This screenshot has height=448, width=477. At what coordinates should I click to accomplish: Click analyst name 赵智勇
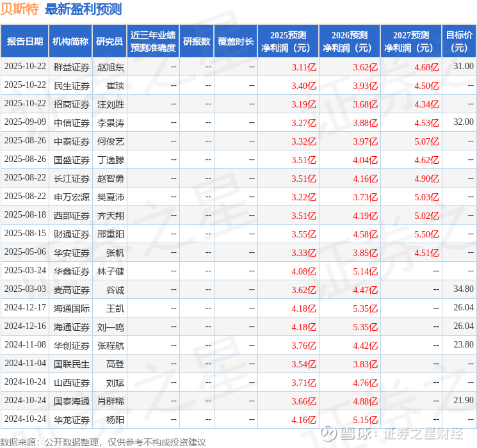point(111,179)
